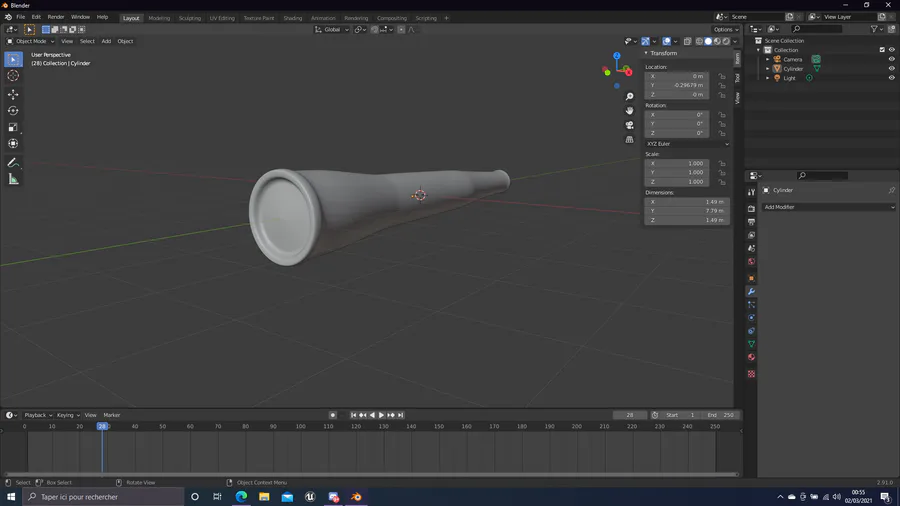The height and width of the screenshot is (506, 900).
Task: Switch perspective/orthographic grid icon
Action: (630, 139)
